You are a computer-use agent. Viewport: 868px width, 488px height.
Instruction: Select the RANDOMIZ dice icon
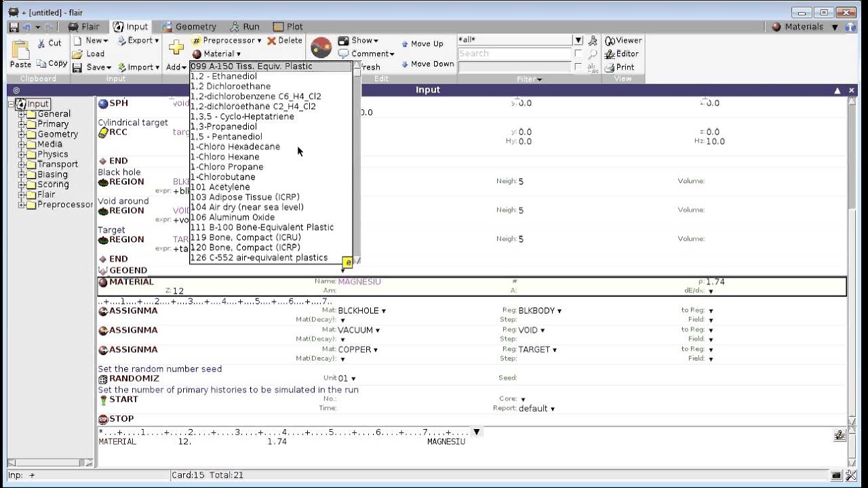[103, 379]
